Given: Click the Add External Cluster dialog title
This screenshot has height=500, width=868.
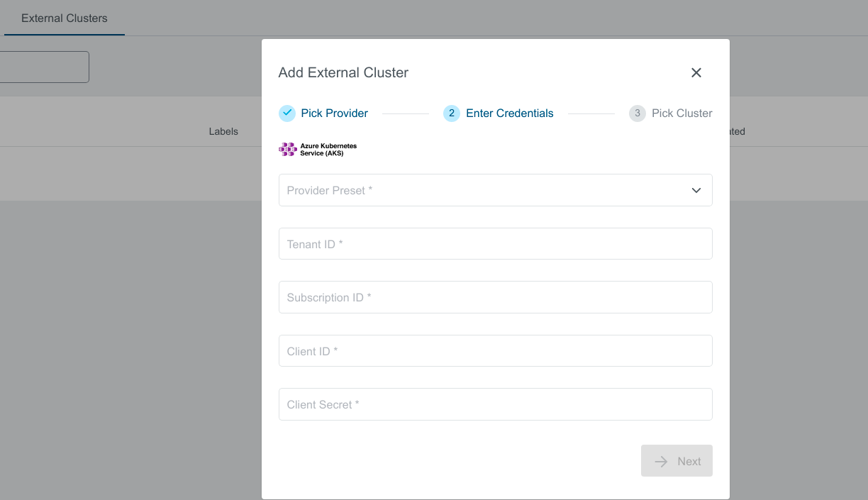Looking at the screenshot, I should pos(343,72).
